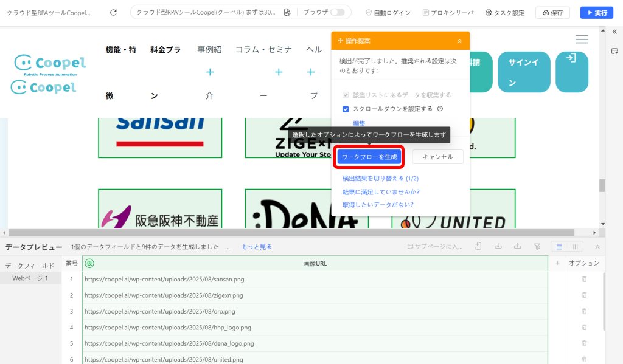
Task: Add a new field with the plus icon
Action: pyautogui.click(x=557, y=263)
